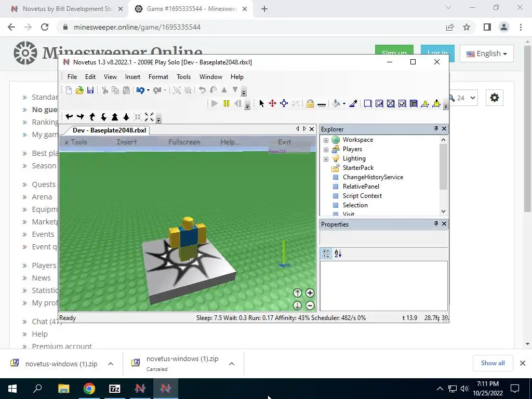The height and width of the screenshot is (399, 532).
Task: Select the eyedropper color picker tool
Action: point(353,103)
